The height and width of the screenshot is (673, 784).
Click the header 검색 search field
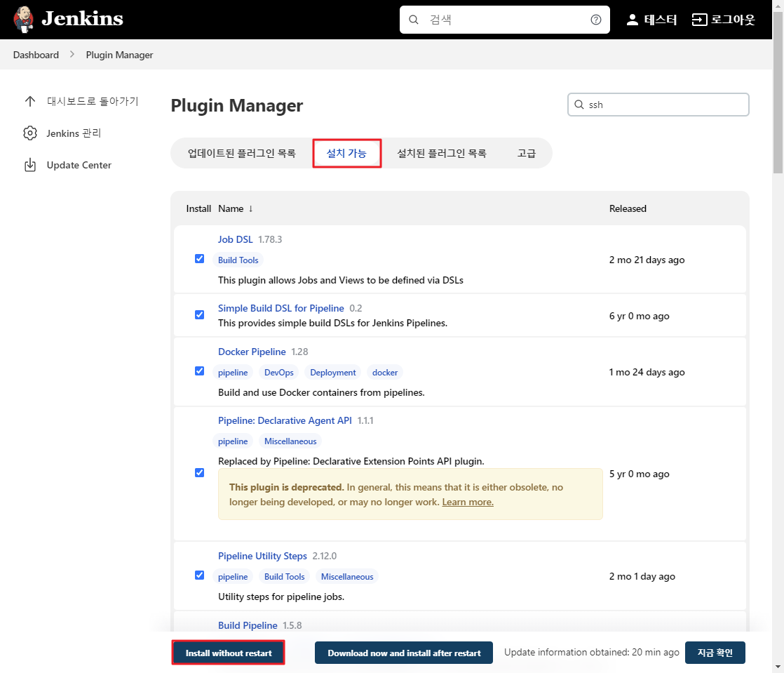(504, 20)
